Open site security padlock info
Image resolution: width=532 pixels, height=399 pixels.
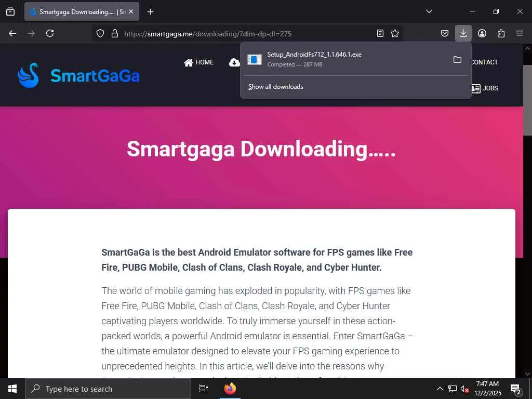point(115,33)
